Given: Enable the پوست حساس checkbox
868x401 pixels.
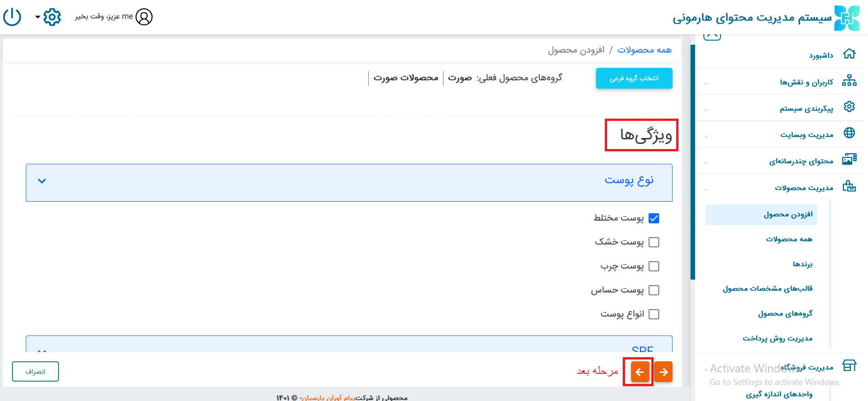Looking at the screenshot, I should (x=654, y=290).
